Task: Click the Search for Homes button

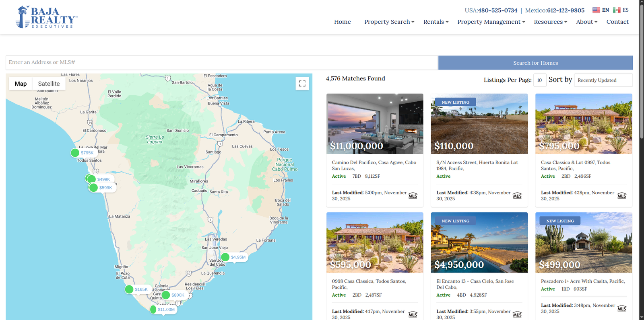Action: 535,63
